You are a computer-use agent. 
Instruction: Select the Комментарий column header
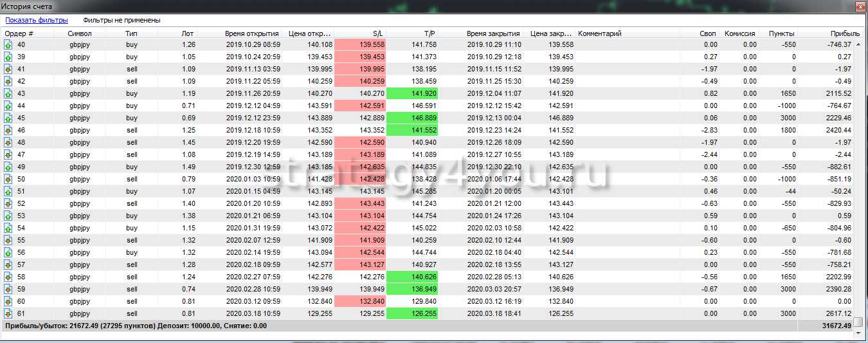point(600,33)
